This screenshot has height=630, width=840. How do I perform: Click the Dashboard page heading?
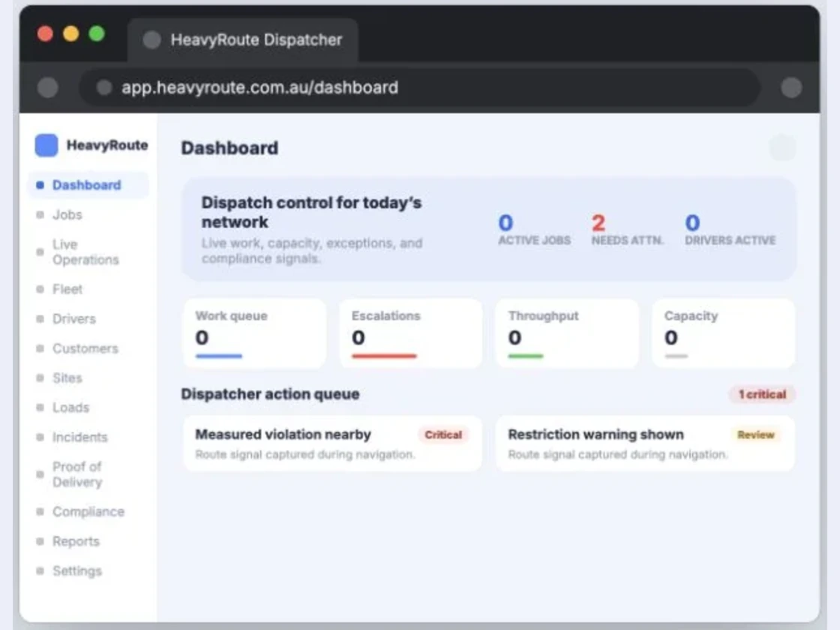pyautogui.click(x=229, y=148)
